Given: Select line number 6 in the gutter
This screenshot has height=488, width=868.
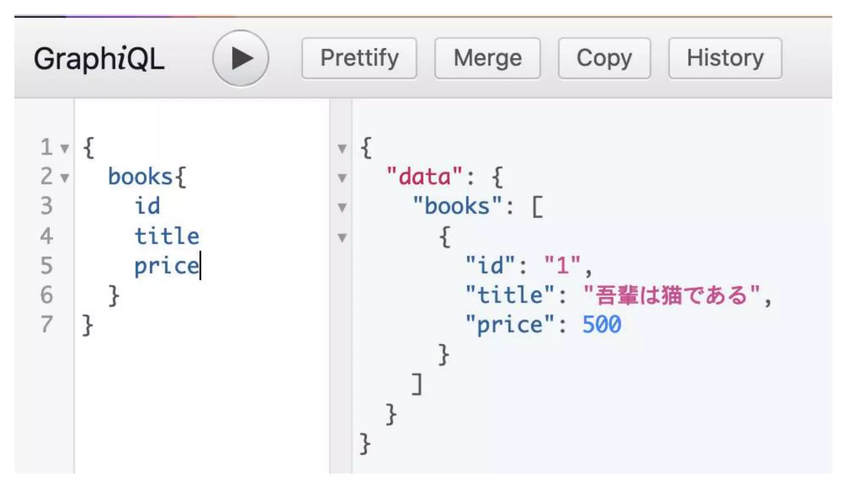Looking at the screenshot, I should tap(47, 295).
